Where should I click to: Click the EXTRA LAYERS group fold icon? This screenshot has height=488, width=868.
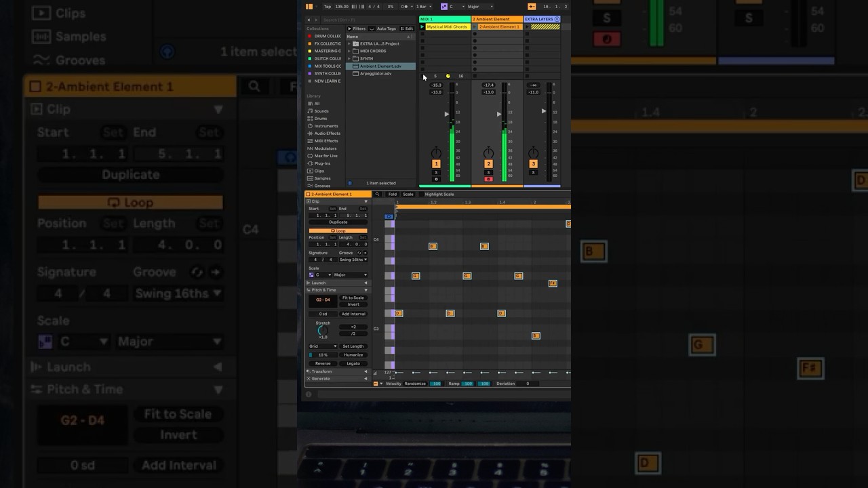(557, 19)
